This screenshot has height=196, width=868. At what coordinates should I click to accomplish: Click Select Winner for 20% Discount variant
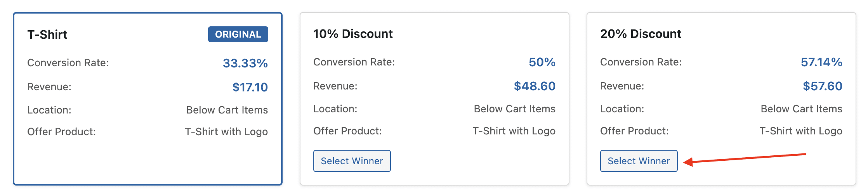(x=639, y=161)
